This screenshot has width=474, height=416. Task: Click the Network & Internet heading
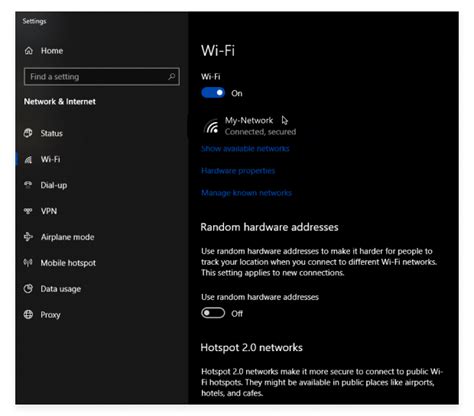[60, 101]
